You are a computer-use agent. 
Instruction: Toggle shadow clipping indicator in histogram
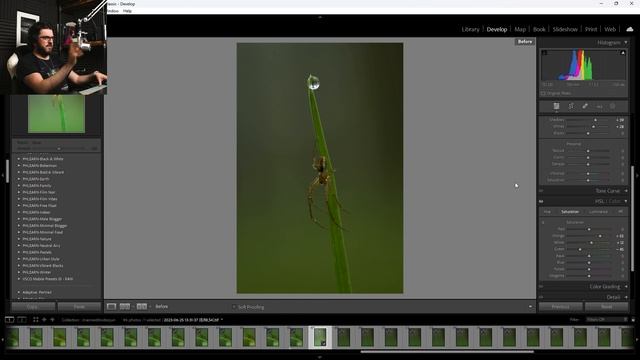coord(544,53)
